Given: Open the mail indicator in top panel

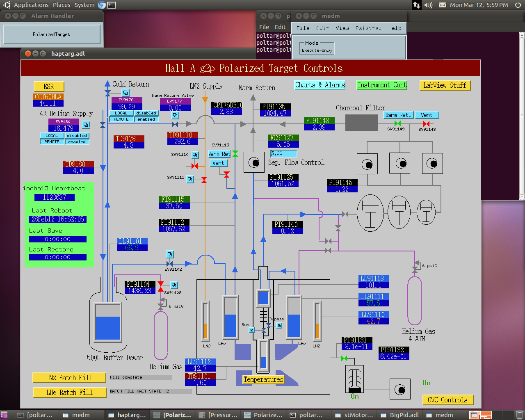Looking at the screenshot, I should click(443, 5).
